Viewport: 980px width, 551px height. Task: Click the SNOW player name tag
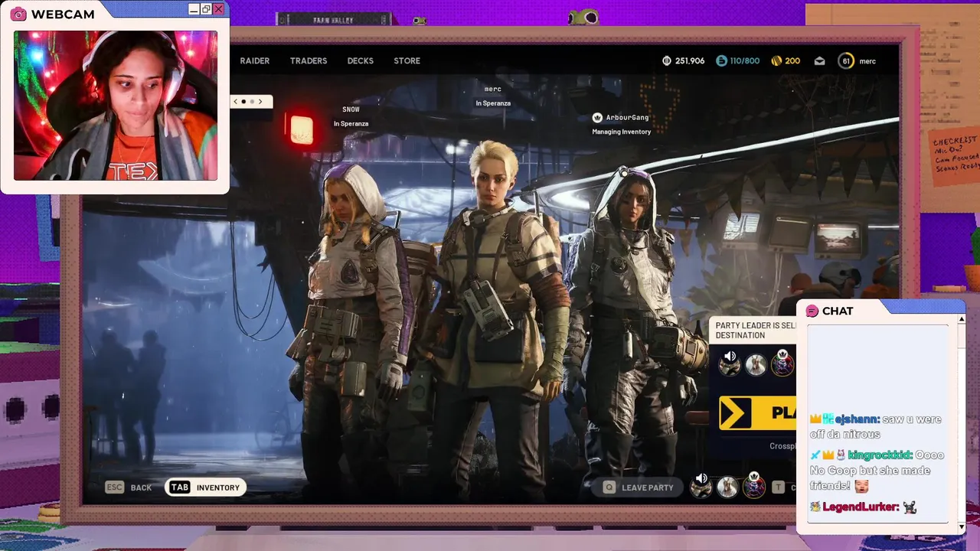pyautogui.click(x=351, y=109)
